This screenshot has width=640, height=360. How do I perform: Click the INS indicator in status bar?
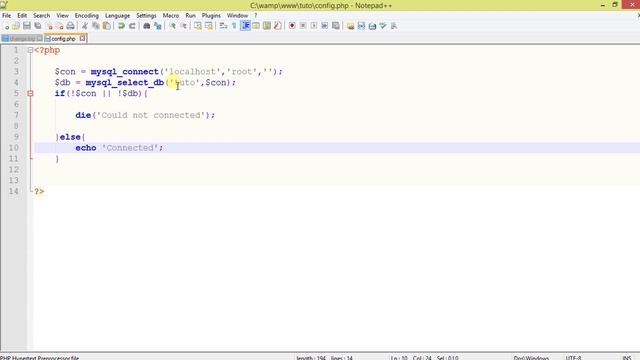pyautogui.click(x=627, y=358)
